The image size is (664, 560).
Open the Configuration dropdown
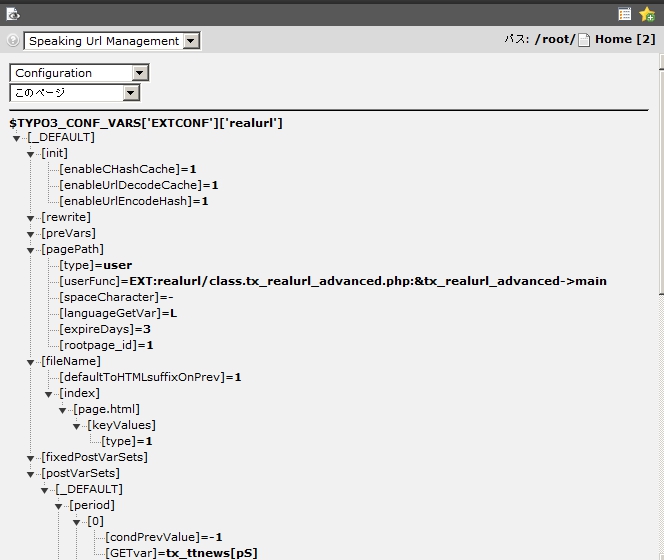pos(79,73)
